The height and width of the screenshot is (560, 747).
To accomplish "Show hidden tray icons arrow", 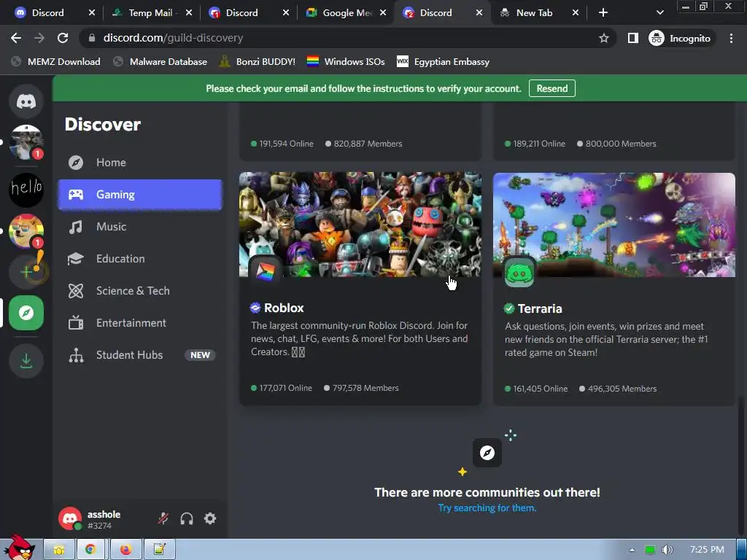I will pyautogui.click(x=632, y=550).
